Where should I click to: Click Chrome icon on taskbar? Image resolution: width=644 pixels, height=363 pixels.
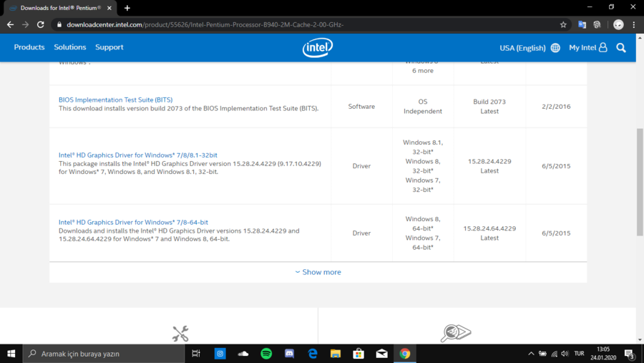click(405, 354)
